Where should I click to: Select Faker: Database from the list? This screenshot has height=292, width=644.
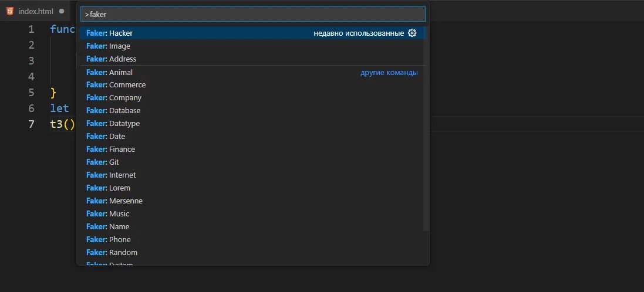(253, 111)
